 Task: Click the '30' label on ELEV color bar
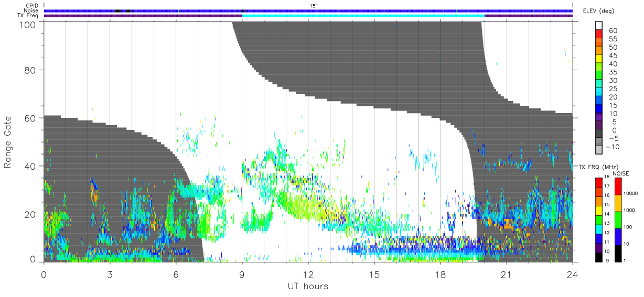pos(613,80)
